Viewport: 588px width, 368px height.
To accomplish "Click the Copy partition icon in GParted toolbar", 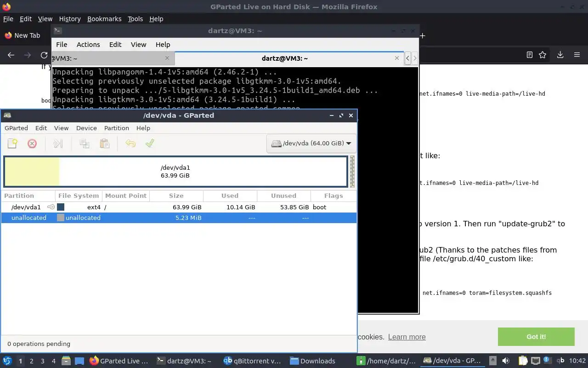I will tap(85, 144).
